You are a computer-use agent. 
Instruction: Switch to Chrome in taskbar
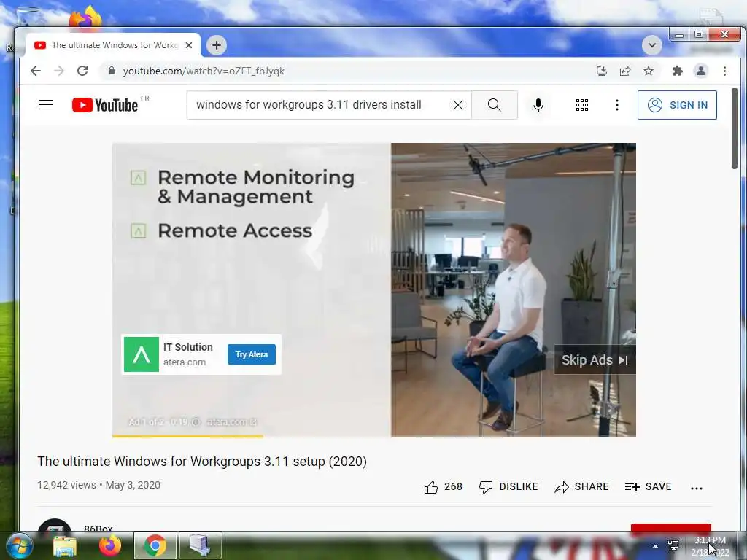pos(155,546)
